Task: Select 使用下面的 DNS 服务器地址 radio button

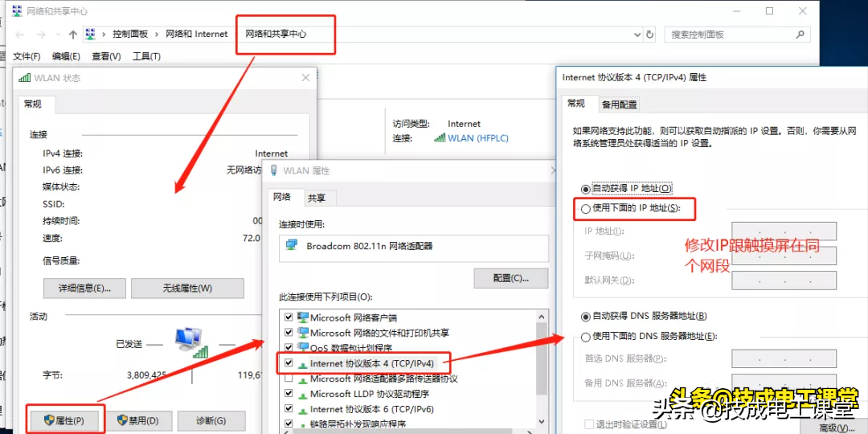Action: (x=585, y=336)
